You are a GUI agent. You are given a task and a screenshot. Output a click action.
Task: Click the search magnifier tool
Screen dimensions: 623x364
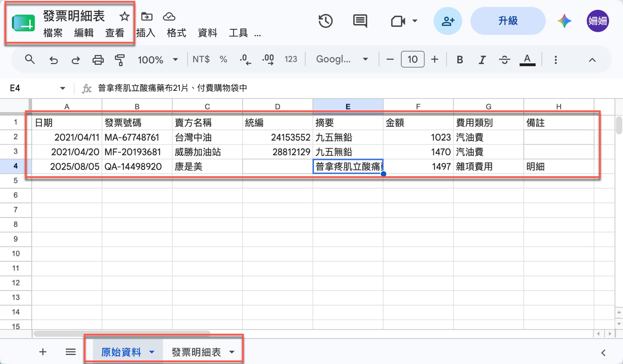30,59
